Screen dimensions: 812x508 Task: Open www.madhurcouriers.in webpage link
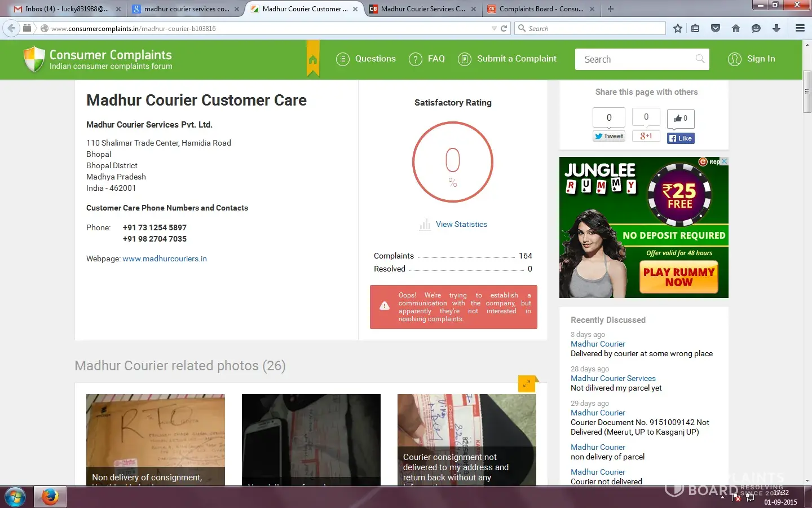pyautogui.click(x=165, y=259)
